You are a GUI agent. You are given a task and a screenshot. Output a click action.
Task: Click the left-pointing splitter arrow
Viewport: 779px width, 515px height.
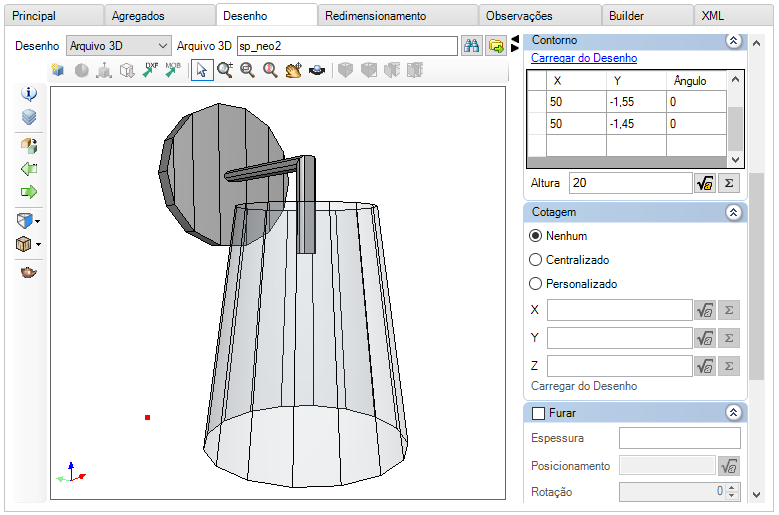(515, 39)
